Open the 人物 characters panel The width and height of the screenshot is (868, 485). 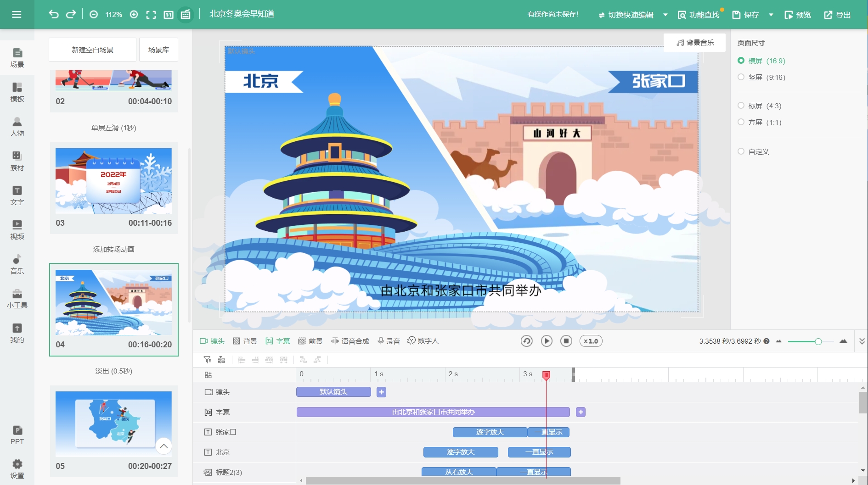17,127
